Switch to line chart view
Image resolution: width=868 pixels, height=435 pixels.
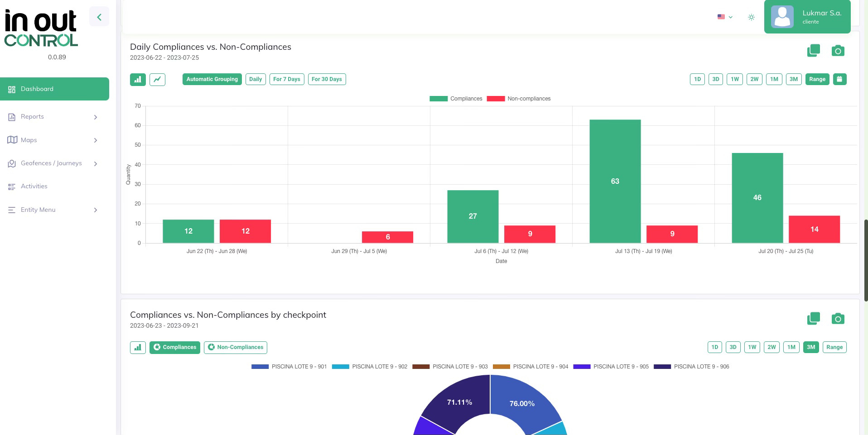pyautogui.click(x=157, y=79)
